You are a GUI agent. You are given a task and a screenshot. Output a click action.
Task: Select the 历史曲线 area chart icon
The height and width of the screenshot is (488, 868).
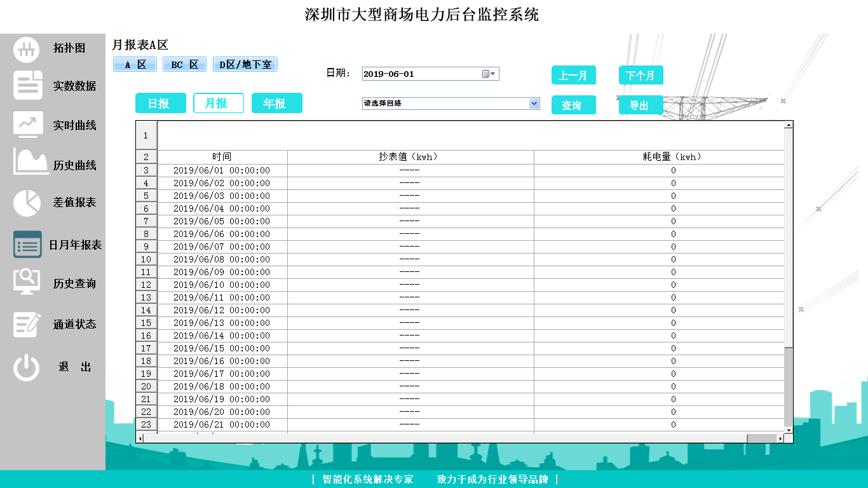pyautogui.click(x=31, y=163)
